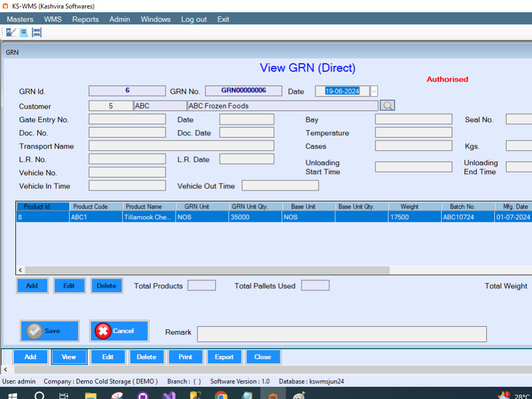Click the window's bottom horizontal scrollbar
532x399 pixels.
(x=273, y=369)
